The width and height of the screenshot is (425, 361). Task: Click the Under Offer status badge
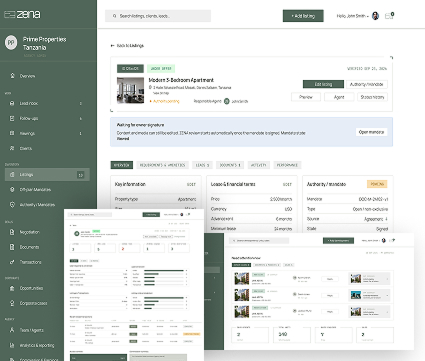pos(161,68)
